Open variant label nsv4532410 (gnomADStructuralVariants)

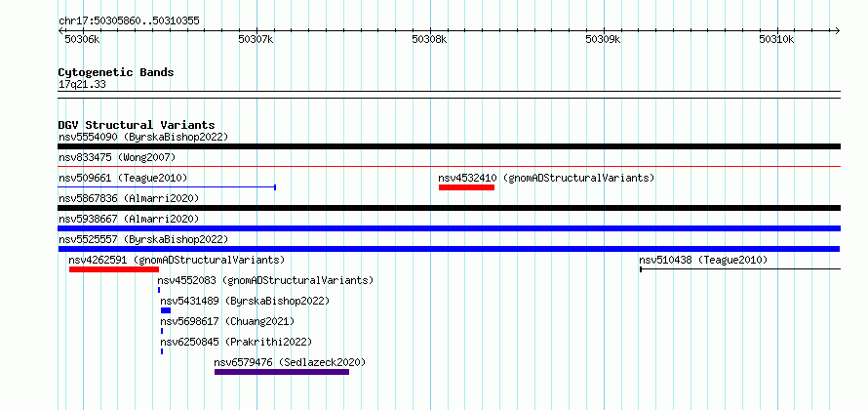[546, 179]
